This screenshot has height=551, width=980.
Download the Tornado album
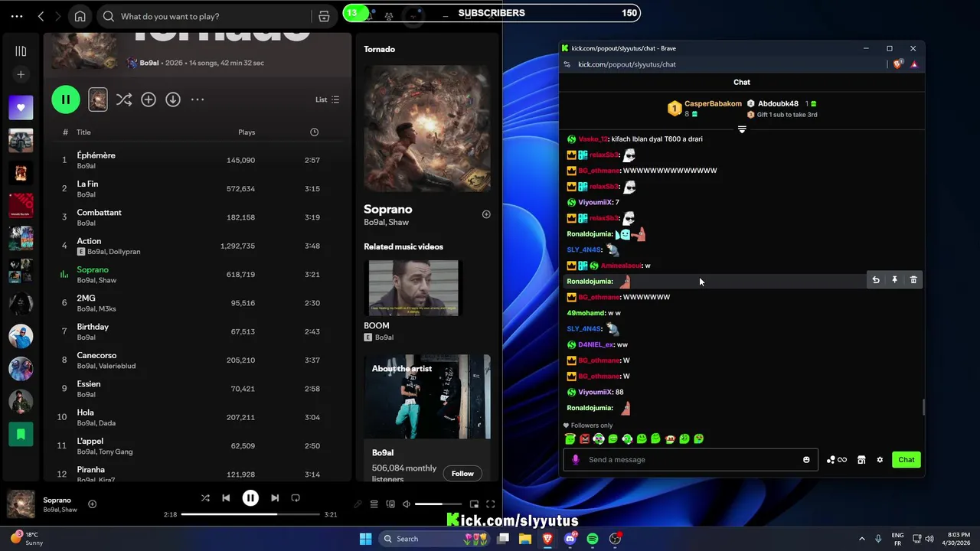coord(173,99)
